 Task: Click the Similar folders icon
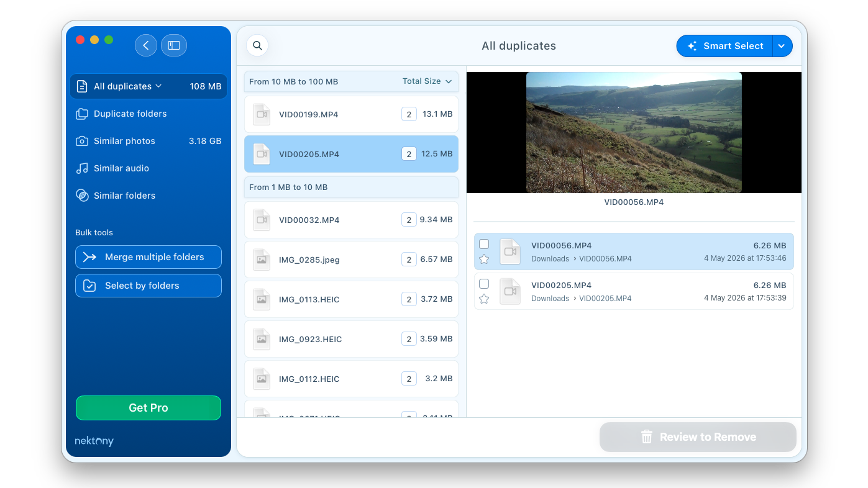coord(82,196)
